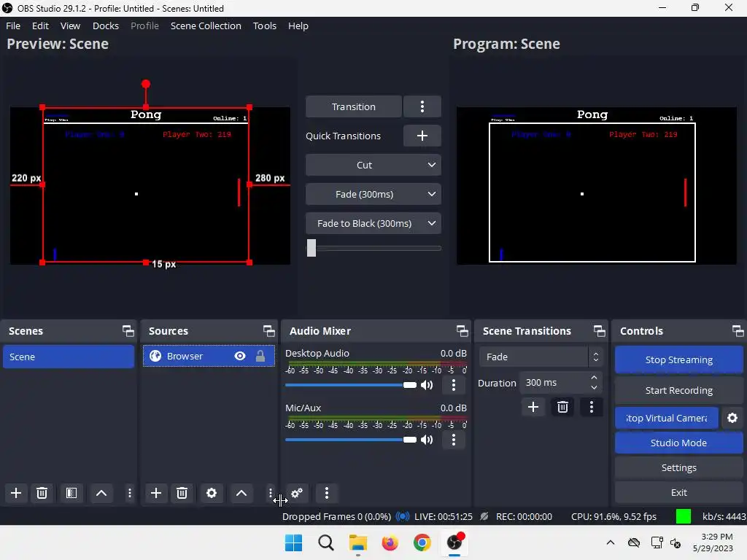
Task: Add a new source with plus icon
Action: point(156,493)
